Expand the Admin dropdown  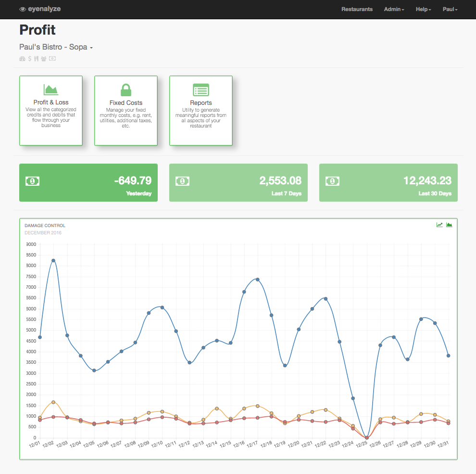coord(393,9)
